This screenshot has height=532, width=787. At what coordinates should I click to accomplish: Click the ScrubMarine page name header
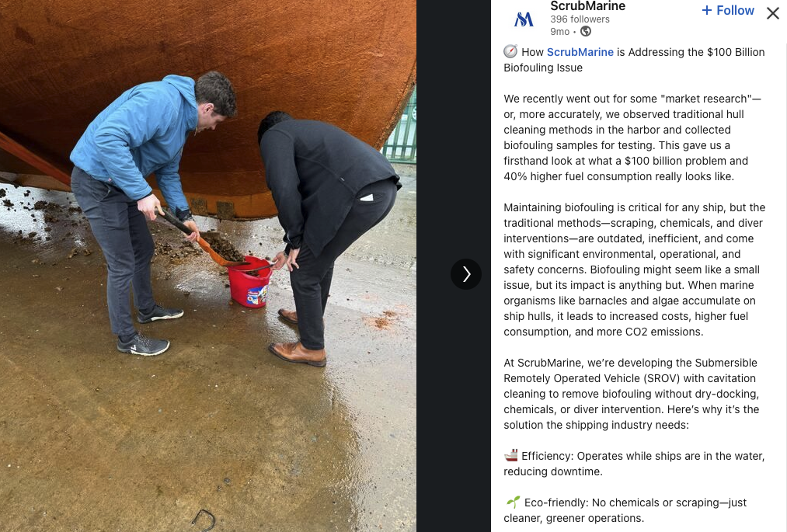pyautogui.click(x=588, y=6)
